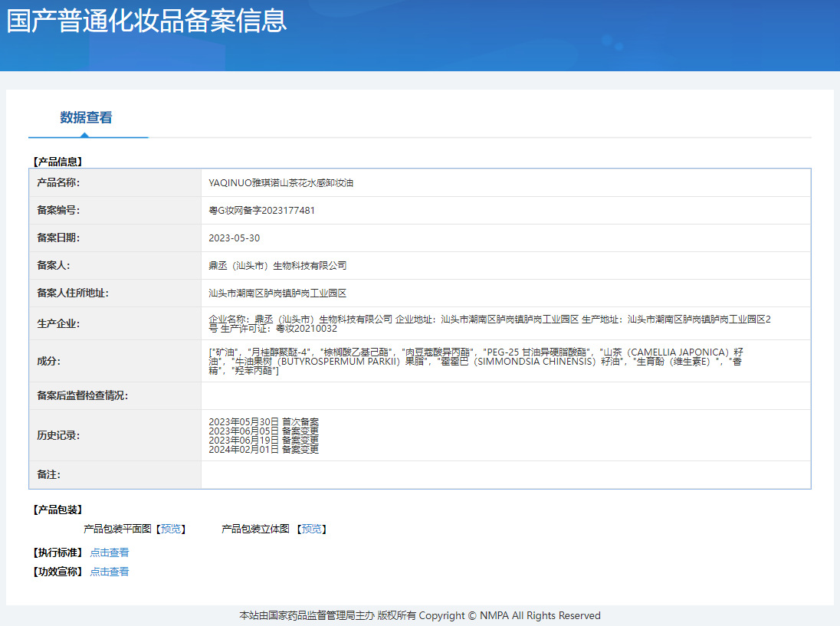Click the 备注 row label
Image resolution: width=840 pixels, height=626 pixels.
coord(48,474)
